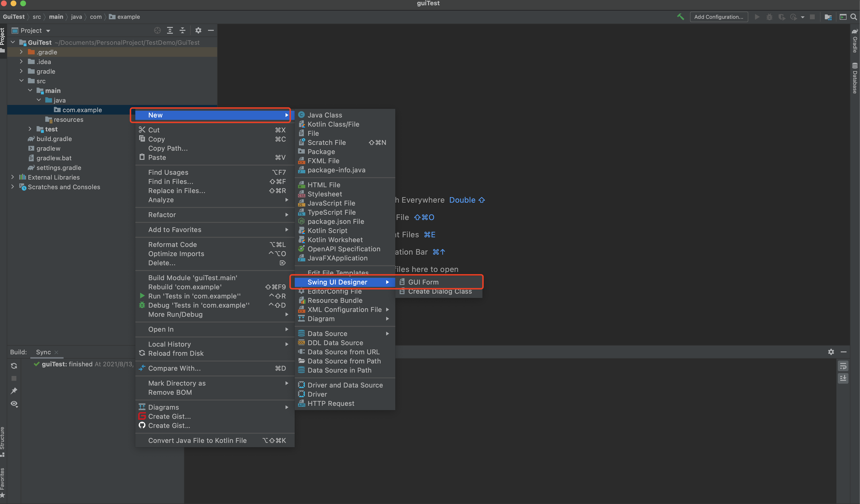Click the Select Opened File locate icon
This screenshot has width=860, height=504.
(x=157, y=30)
